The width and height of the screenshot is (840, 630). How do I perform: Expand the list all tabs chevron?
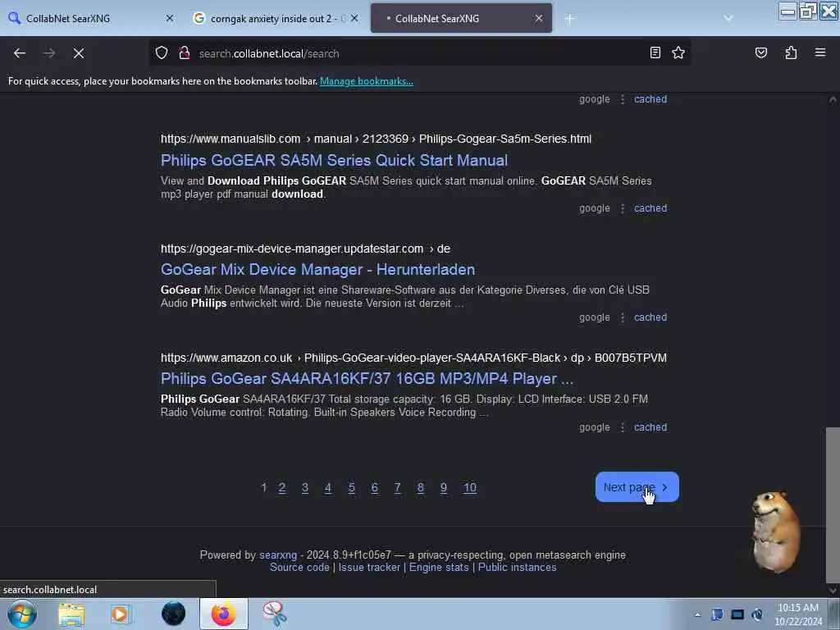[728, 18]
